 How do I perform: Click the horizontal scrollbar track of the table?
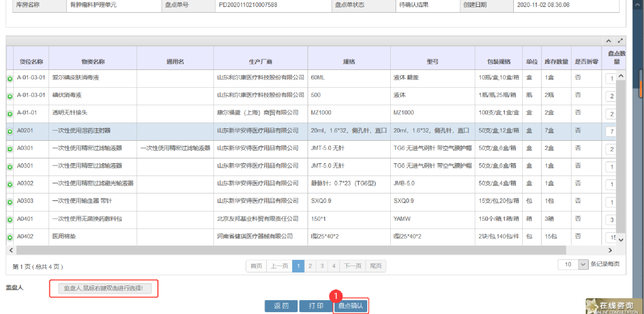click(291, 250)
